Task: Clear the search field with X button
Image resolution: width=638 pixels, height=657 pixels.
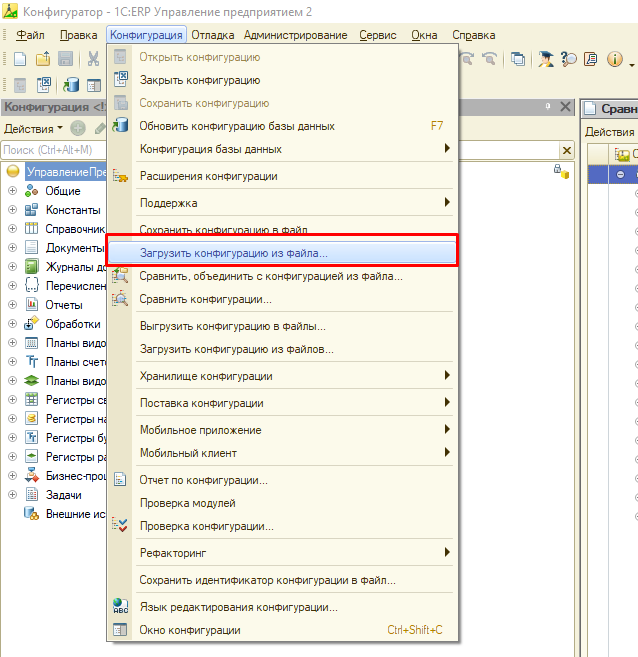Action: coord(567,150)
